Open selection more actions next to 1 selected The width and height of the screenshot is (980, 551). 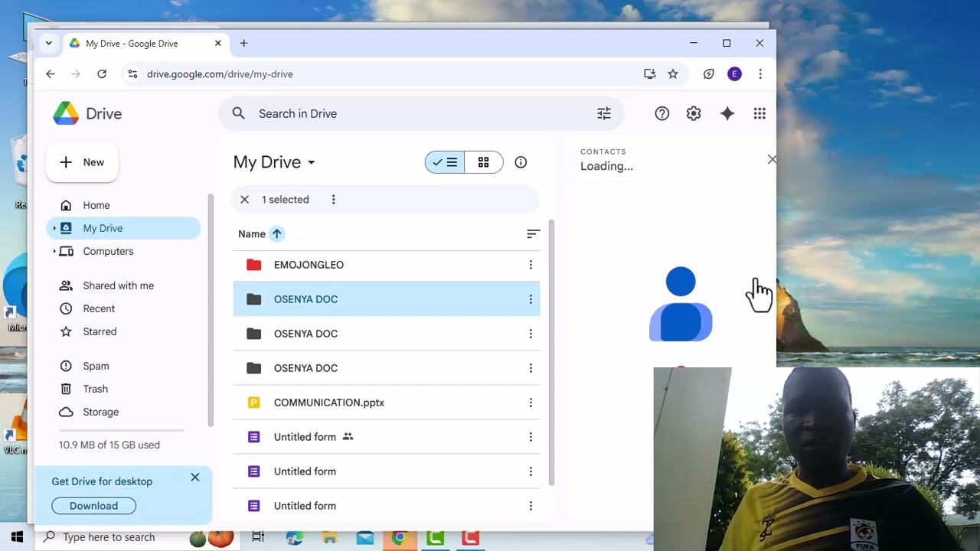pos(333,200)
